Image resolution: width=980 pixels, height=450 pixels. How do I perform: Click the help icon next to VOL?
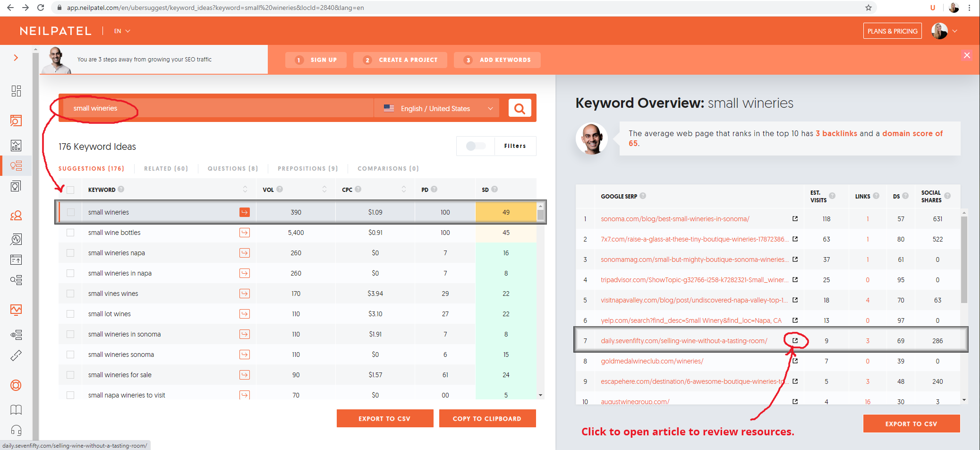tap(280, 190)
